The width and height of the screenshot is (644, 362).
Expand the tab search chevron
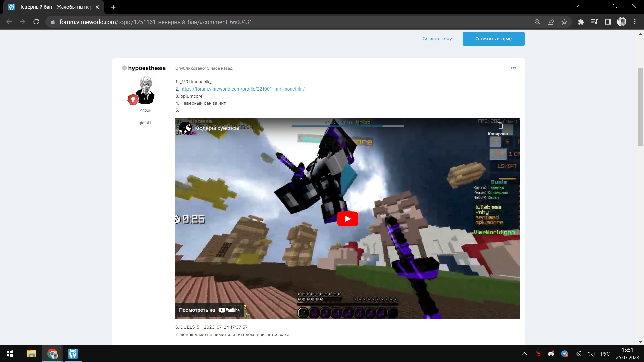[x=577, y=6]
